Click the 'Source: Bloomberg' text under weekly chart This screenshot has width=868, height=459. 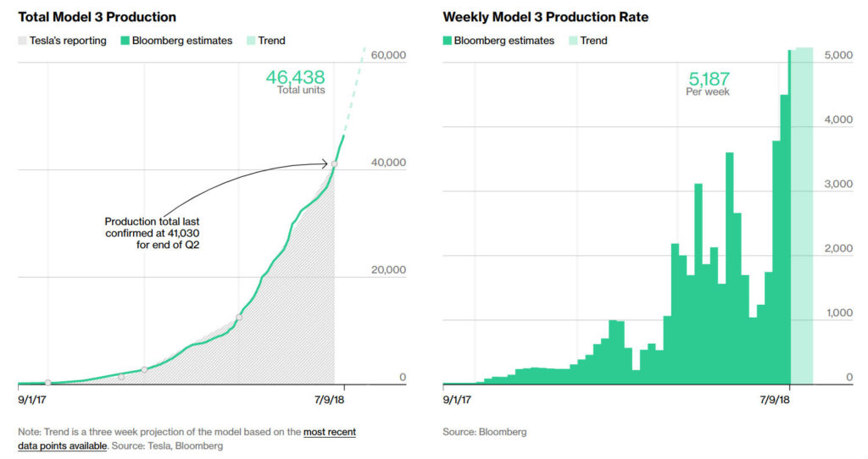485,432
